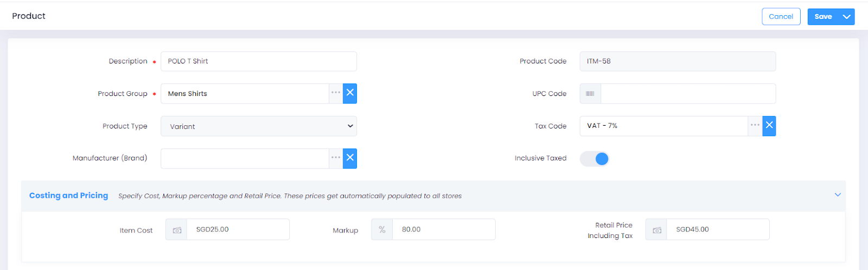Click the Retail Price currency icon
This screenshot has height=270, width=868.
point(656,230)
